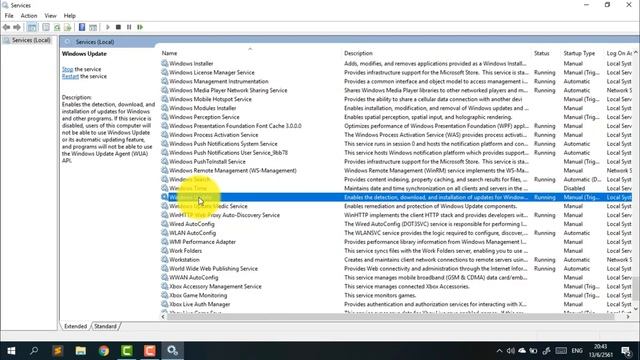Switch to the Extended tab
This screenshot has width=640, height=360.
click(x=76, y=326)
